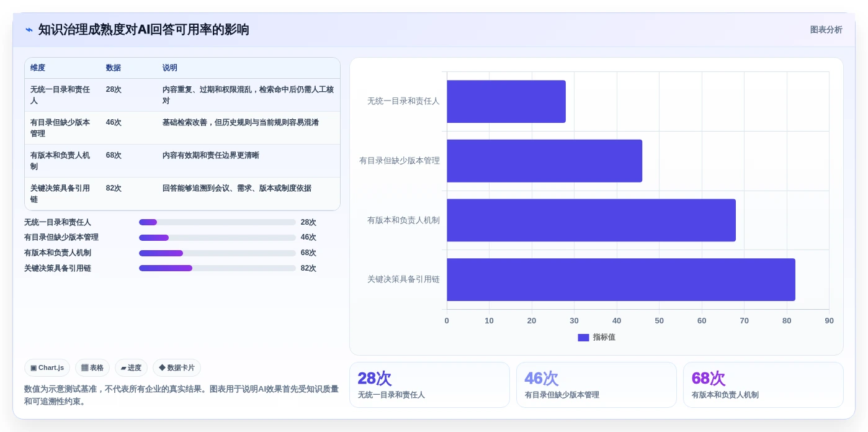Select the 进度 tag chip
The height and width of the screenshot is (432, 868).
click(x=131, y=367)
